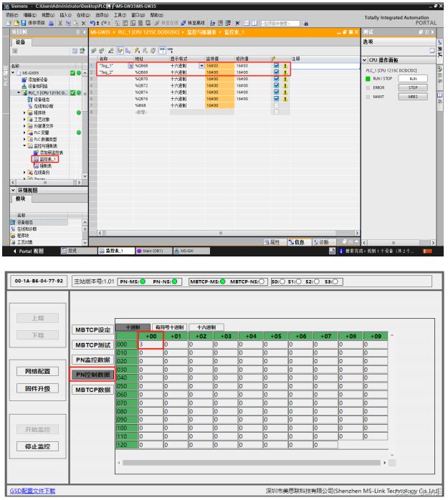Select 添加新设备 (add new device) in tree
Image resolution: width=448 pixels, height=500 pixels.
click(38, 80)
